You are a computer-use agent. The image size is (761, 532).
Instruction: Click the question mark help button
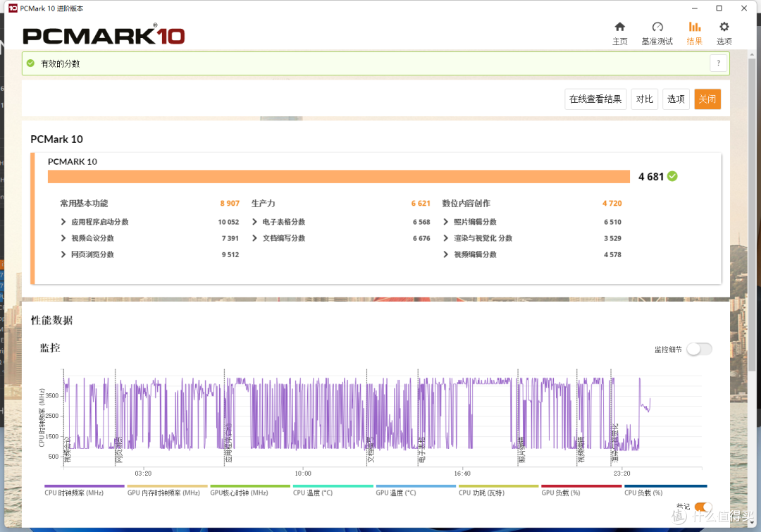[x=718, y=63]
